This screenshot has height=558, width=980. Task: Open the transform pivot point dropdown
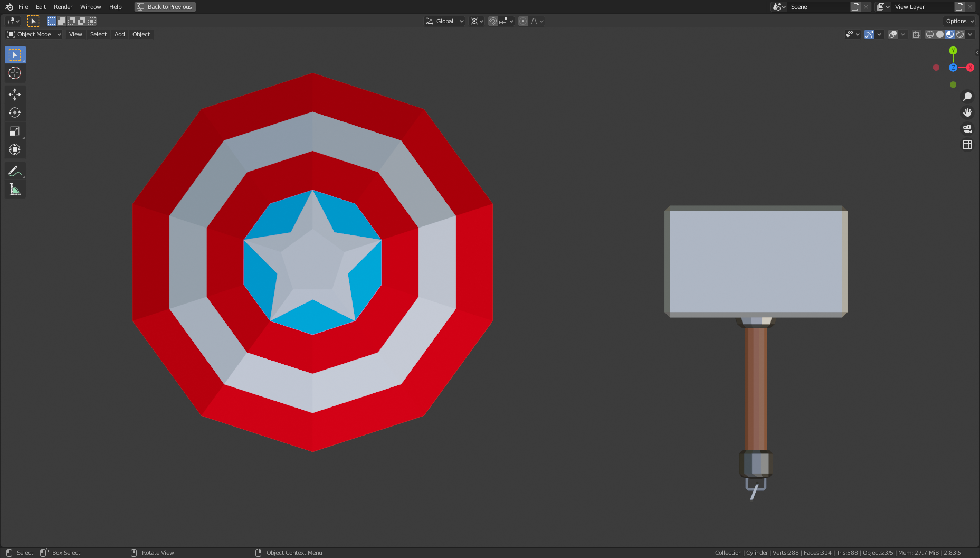[475, 21]
